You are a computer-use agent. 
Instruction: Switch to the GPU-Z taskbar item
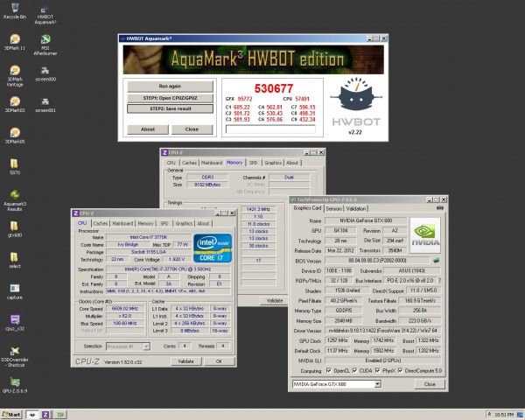(60, 415)
